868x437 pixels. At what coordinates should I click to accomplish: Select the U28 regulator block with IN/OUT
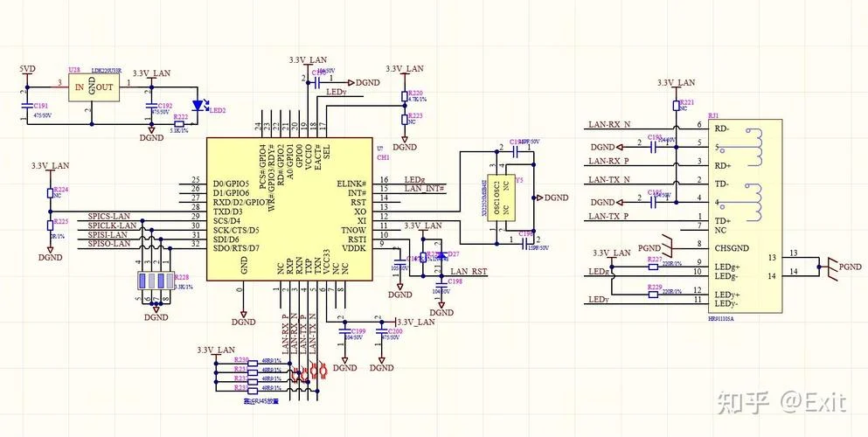[x=94, y=87]
